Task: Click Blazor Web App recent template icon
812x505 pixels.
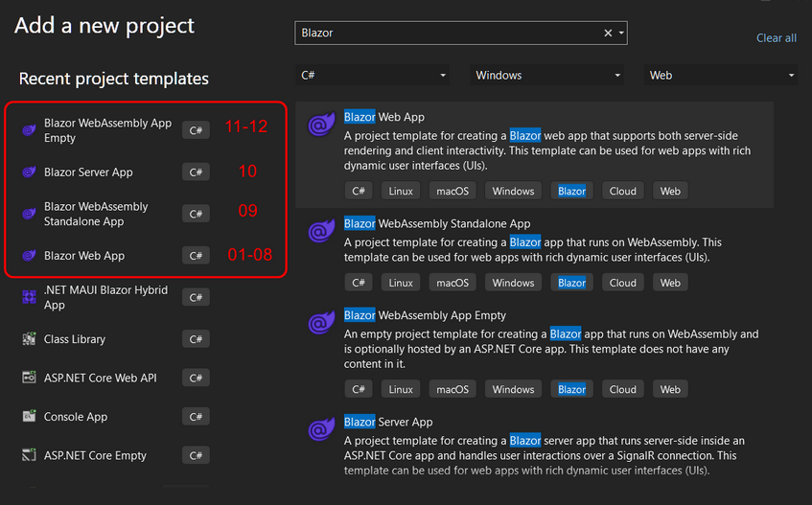Action: coord(29,256)
